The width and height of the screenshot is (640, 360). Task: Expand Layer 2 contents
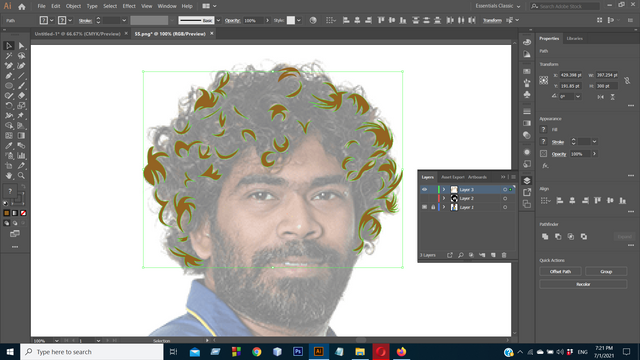[444, 198]
